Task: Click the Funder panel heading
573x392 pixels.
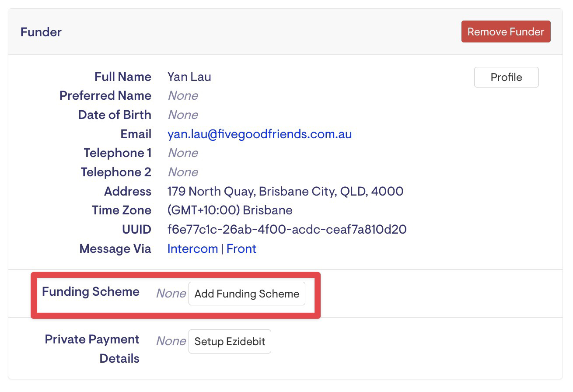Action: 41,32
